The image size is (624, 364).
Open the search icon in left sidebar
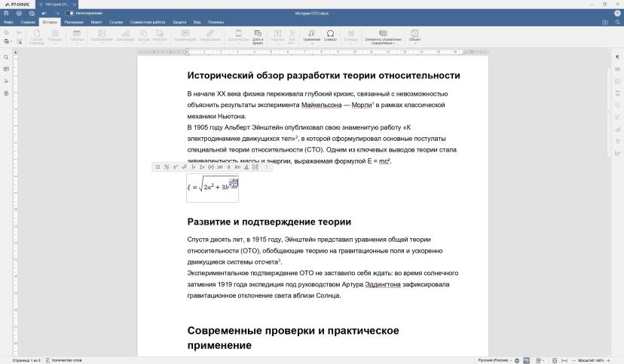coord(6,58)
